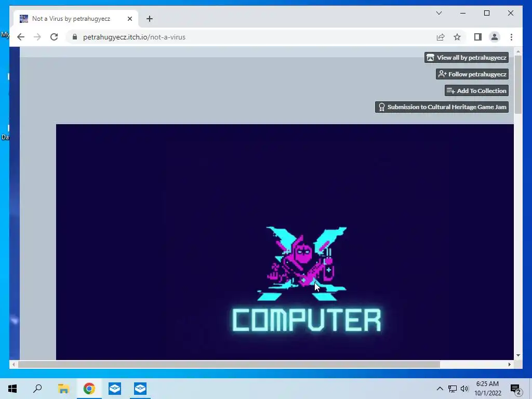
Task: View all by petrahugyecz
Action: click(466, 57)
